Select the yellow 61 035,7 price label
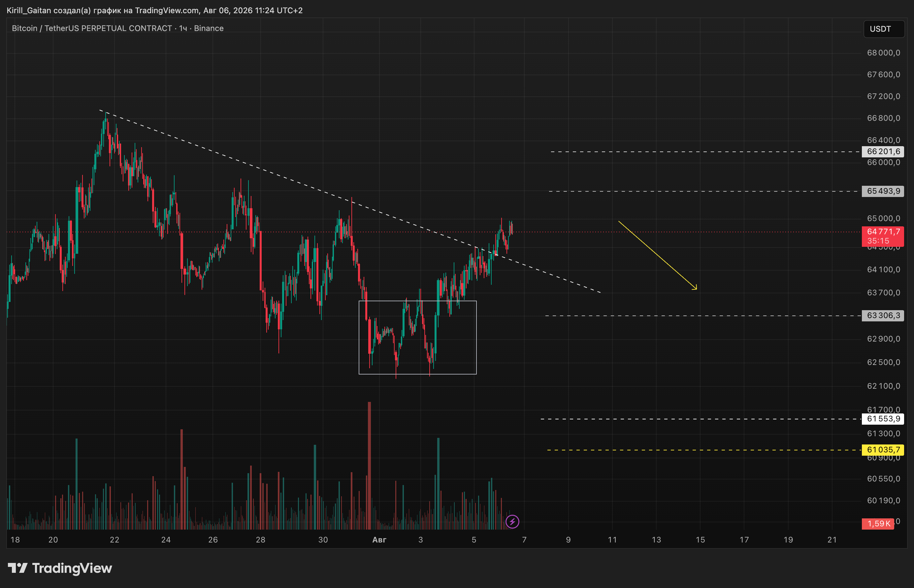 click(x=883, y=450)
